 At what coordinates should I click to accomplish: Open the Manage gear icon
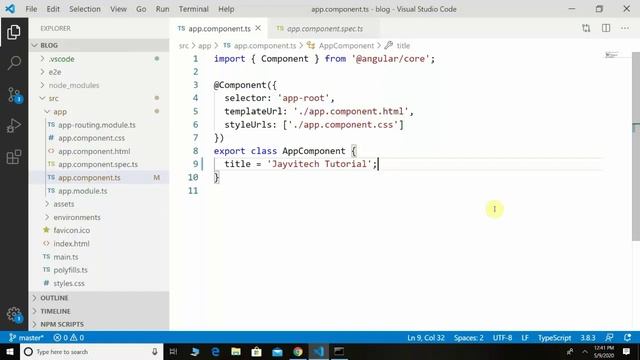tap(14, 315)
